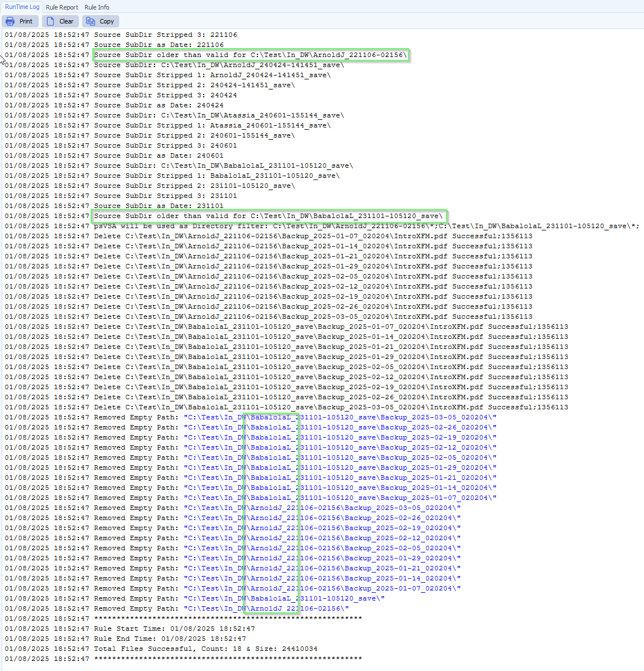Select 'Source SubDir Stripped 3: 240601' line

(121, 145)
